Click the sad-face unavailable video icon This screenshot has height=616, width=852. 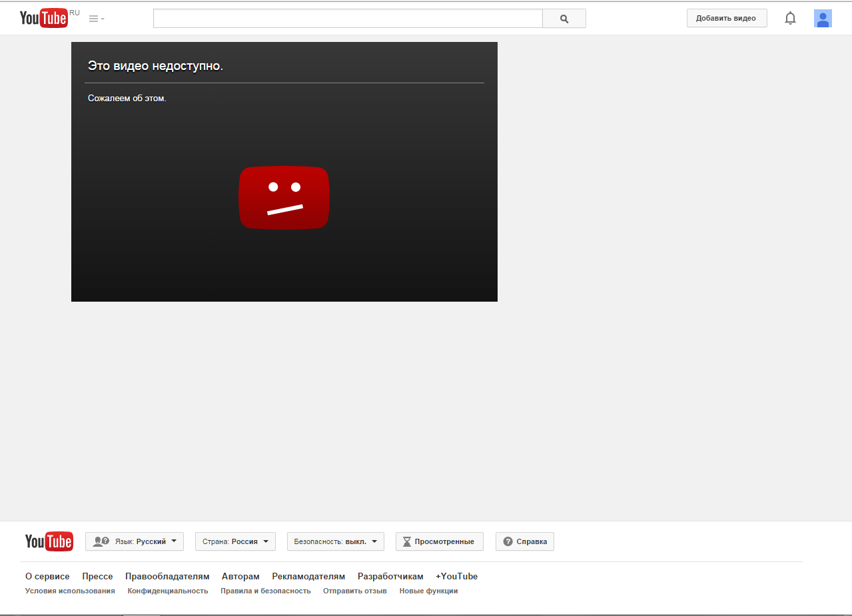coord(284,198)
